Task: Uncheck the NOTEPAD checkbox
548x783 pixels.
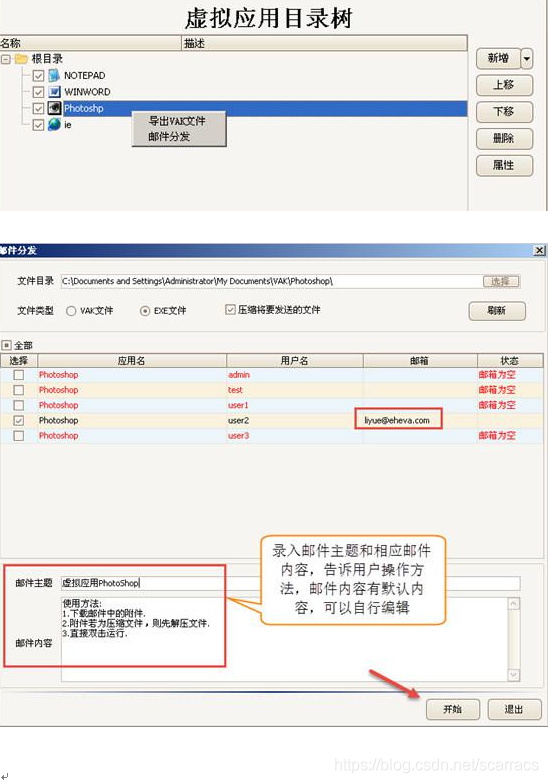Action: [x=38, y=76]
